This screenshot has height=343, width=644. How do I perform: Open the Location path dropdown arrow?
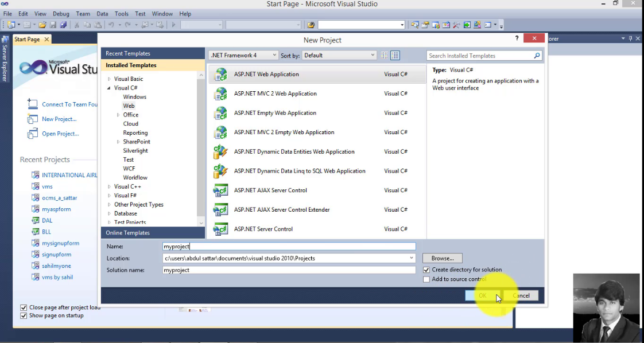(411, 258)
